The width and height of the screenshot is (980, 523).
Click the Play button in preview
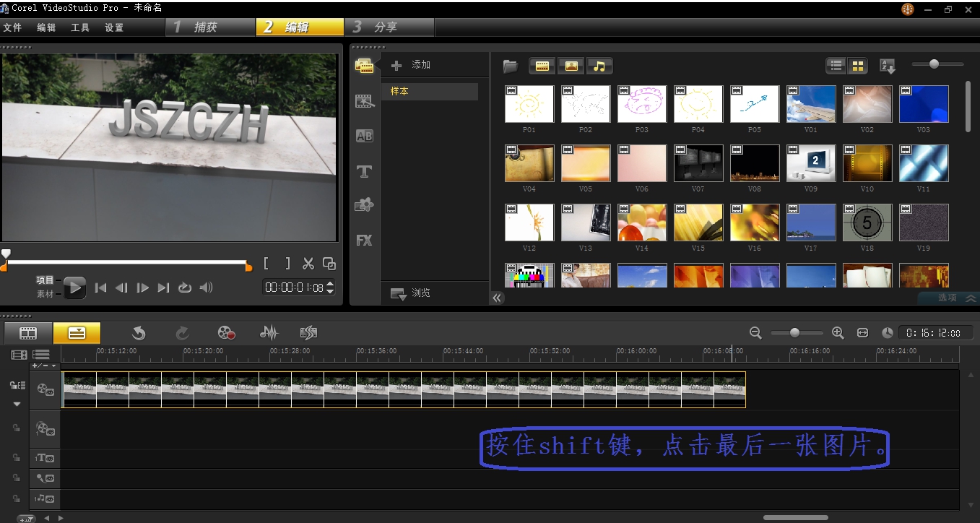click(x=74, y=288)
